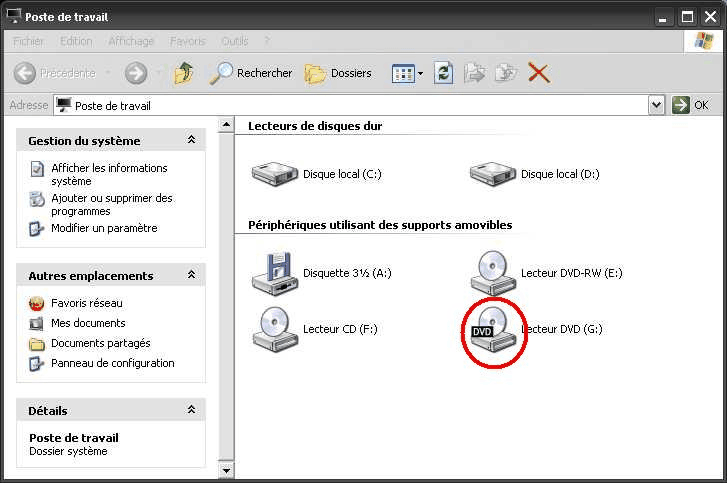Open the views layout dropdown button

click(407, 73)
